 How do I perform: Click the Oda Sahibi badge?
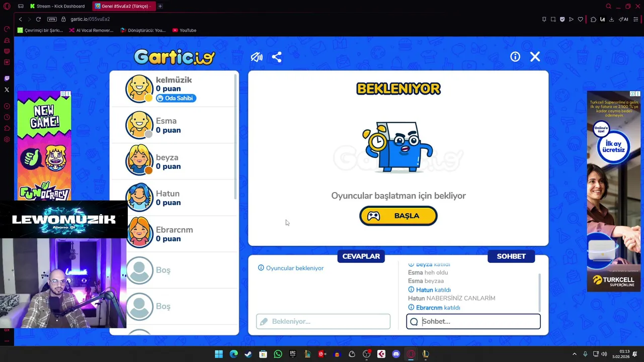pos(176,98)
